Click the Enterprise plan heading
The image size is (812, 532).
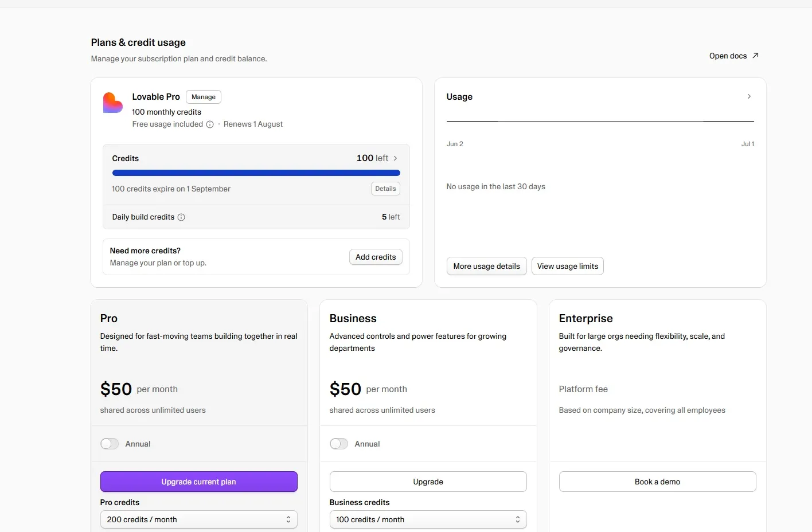tap(586, 318)
